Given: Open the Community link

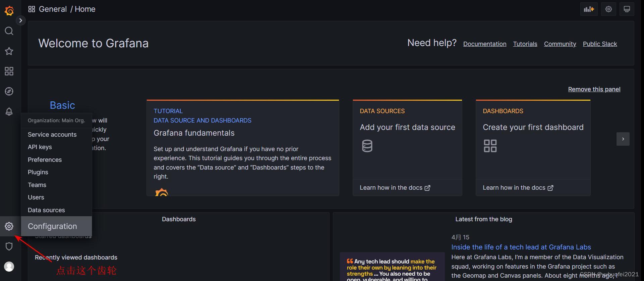Looking at the screenshot, I should (560, 44).
